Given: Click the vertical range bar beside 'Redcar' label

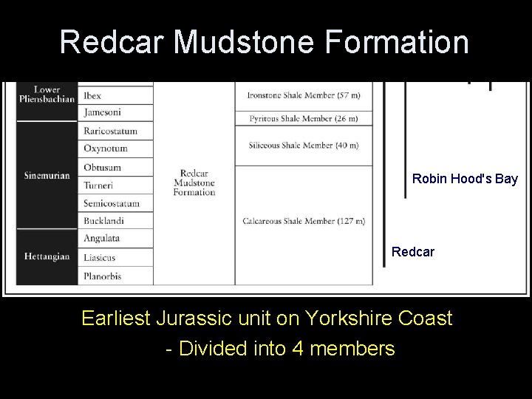Looking at the screenshot, I should pyautogui.click(x=384, y=174).
